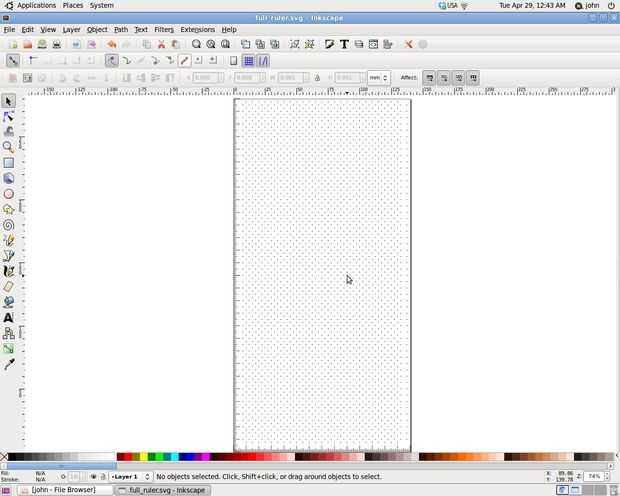Toggle first Affect stroke-width scaling button

(429, 78)
